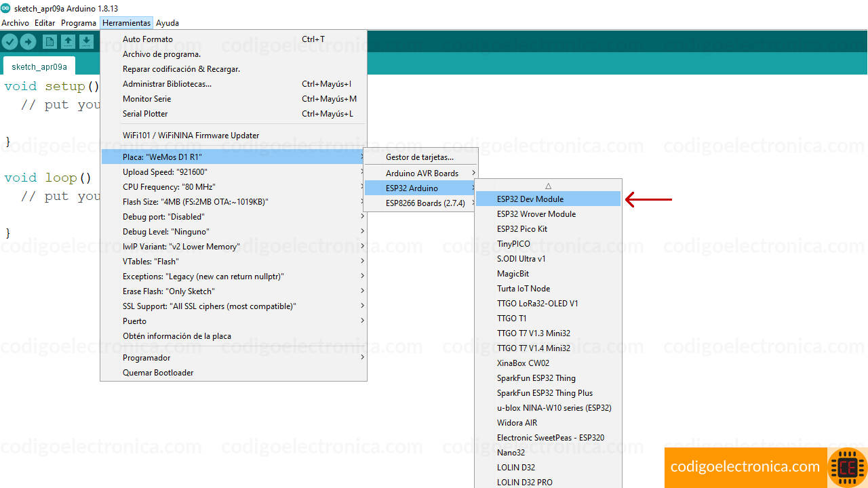Select SparkFun ESP32 Thing board
868x488 pixels.
pyautogui.click(x=548, y=378)
